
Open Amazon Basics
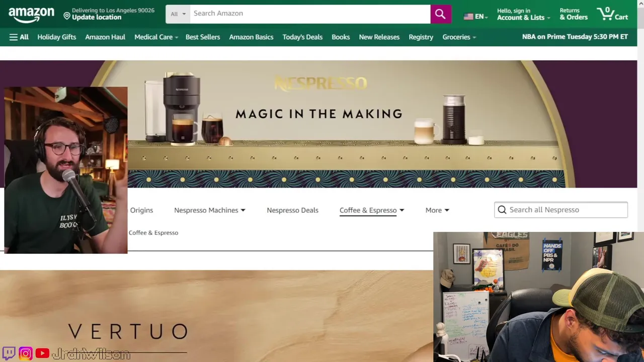251,37
